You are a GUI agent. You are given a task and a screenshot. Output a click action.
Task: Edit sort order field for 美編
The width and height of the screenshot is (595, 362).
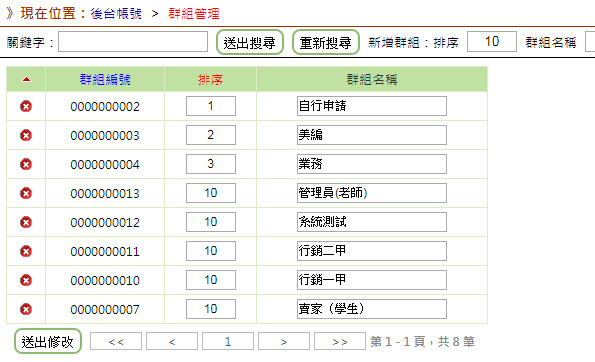[211, 135]
